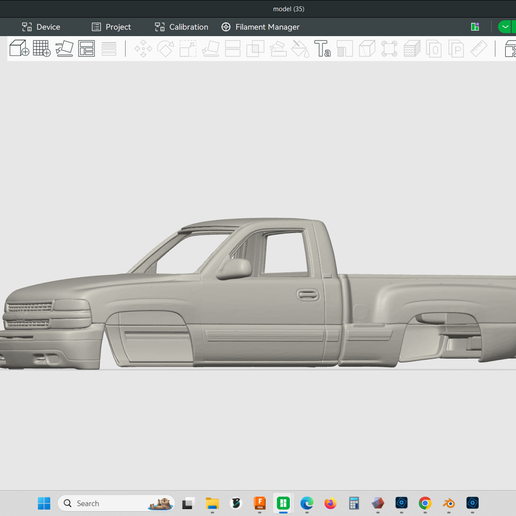
Task: Open Firefox from the taskbar
Action: [x=330, y=503]
